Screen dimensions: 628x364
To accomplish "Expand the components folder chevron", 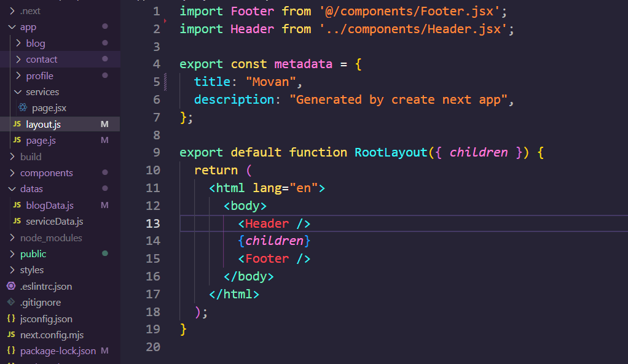I will tap(12, 173).
